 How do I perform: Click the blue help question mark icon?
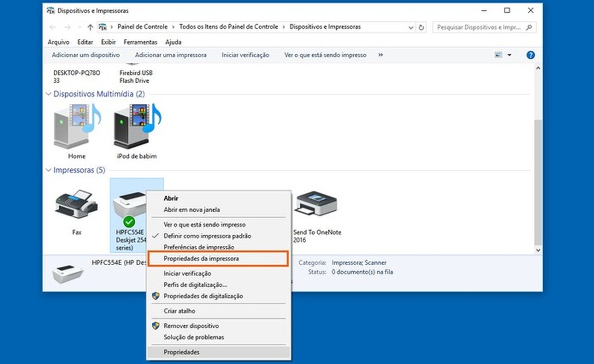[x=531, y=55]
